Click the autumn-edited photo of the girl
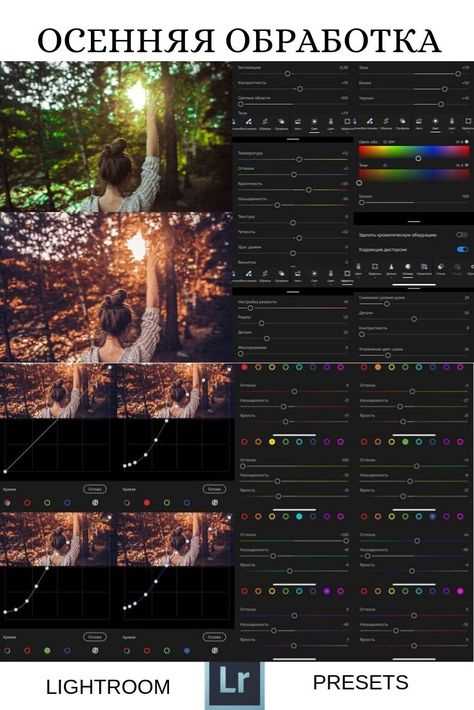474x710 pixels. [116, 286]
